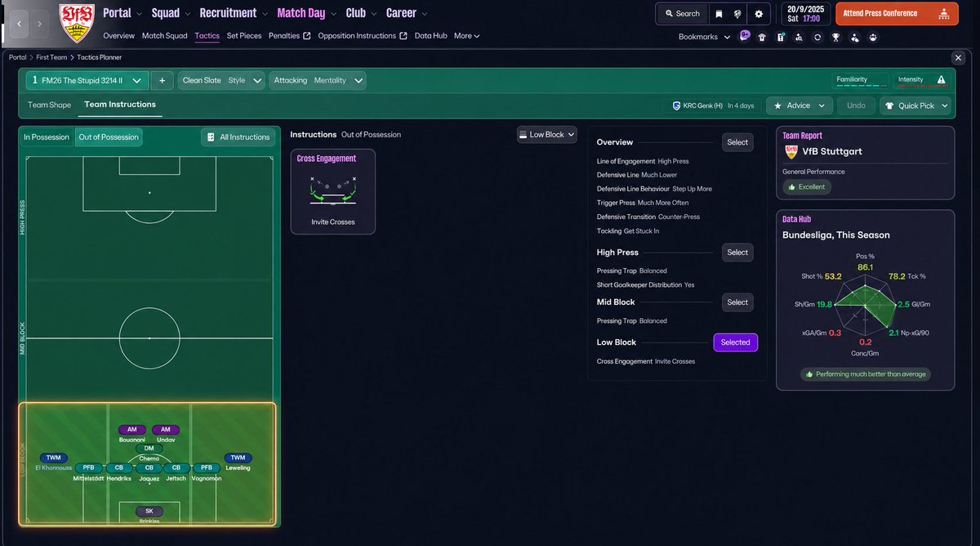Open the globe world icon

coord(738,13)
